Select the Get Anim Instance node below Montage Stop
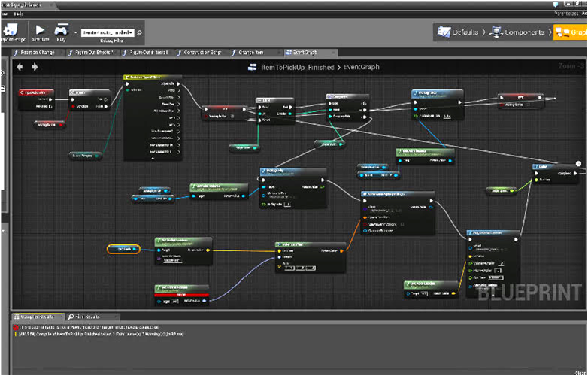588x376 pixels. pyautogui.click(x=426, y=156)
